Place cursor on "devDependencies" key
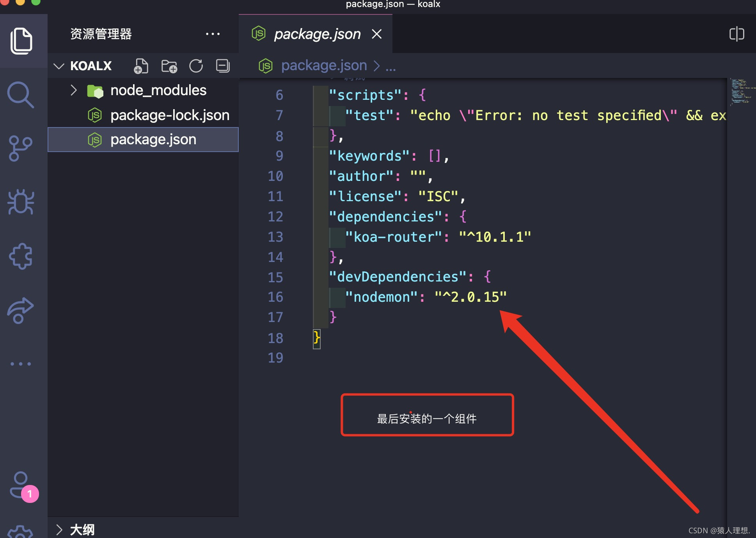This screenshot has height=538, width=756. click(398, 277)
